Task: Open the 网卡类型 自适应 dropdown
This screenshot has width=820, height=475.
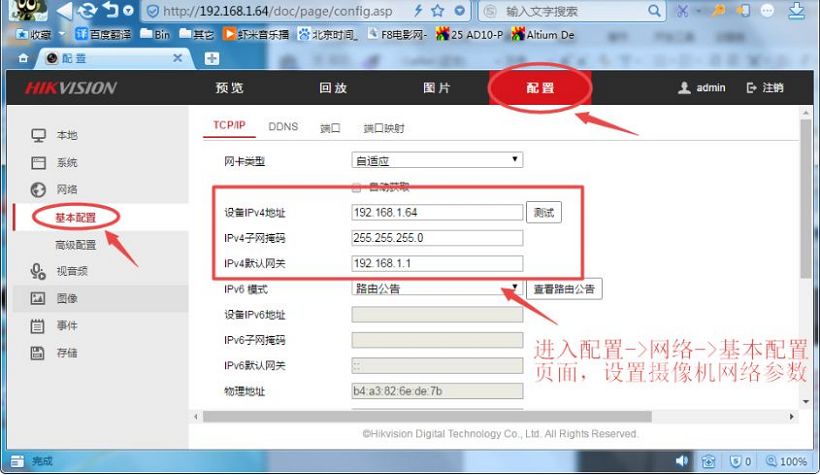Action: coord(437,160)
